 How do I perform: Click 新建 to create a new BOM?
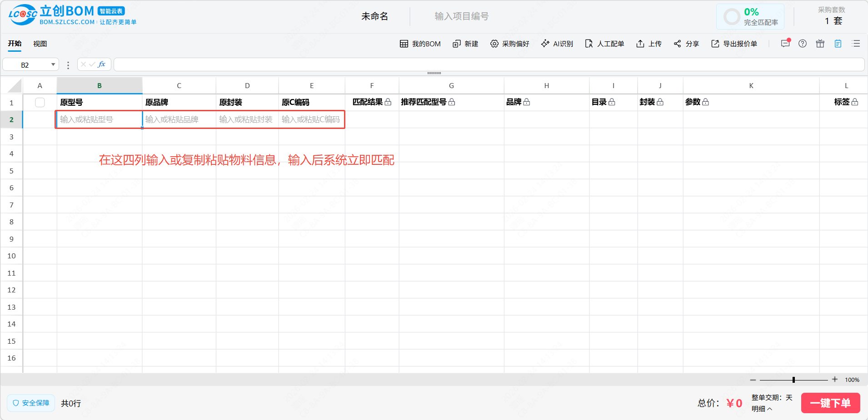click(x=465, y=44)
